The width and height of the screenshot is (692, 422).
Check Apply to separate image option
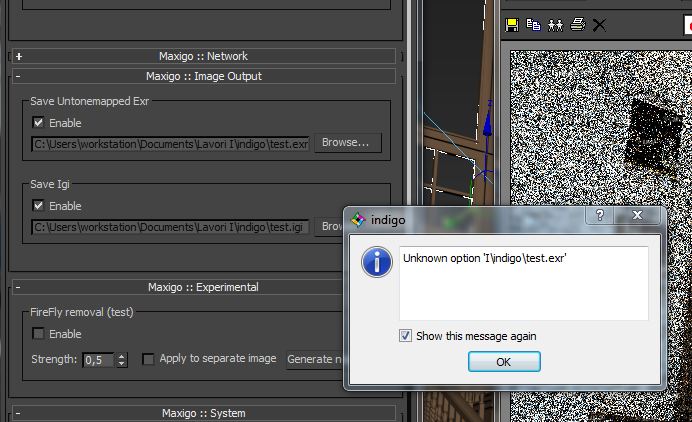(149, 359)
